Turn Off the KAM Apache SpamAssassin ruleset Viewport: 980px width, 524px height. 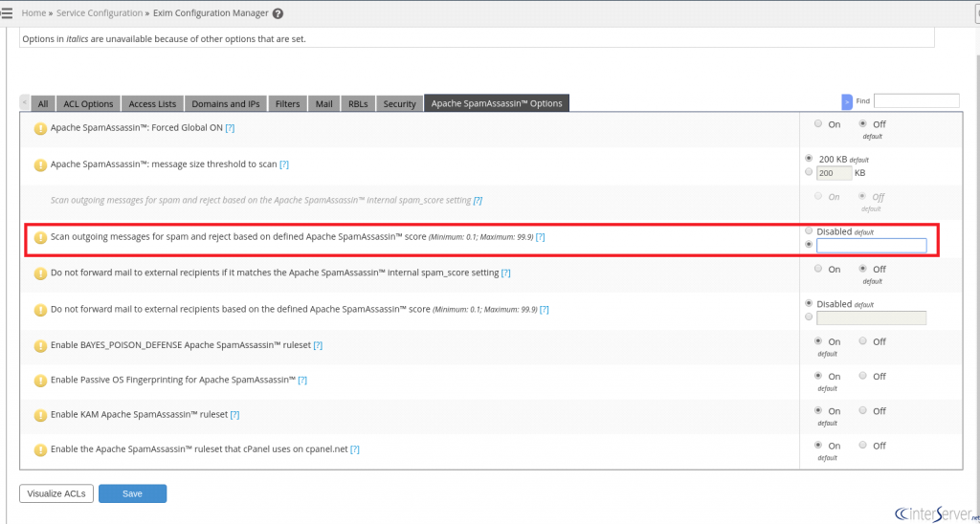click(863, 410)
